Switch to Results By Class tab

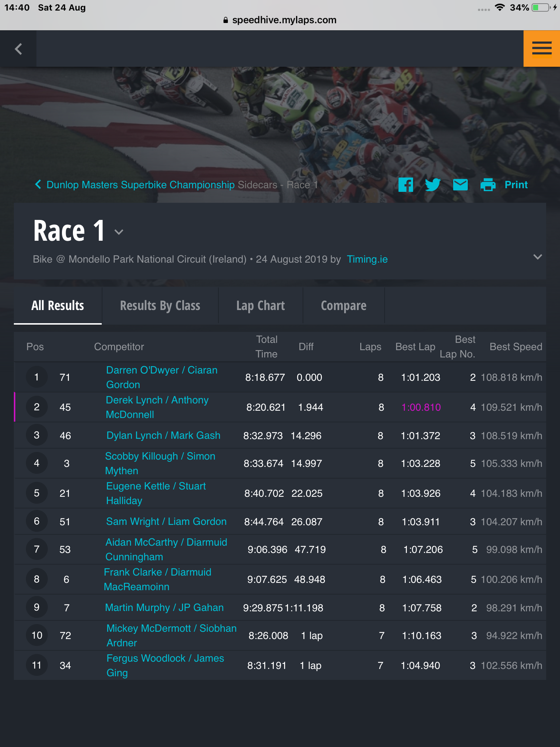(160, 306)
